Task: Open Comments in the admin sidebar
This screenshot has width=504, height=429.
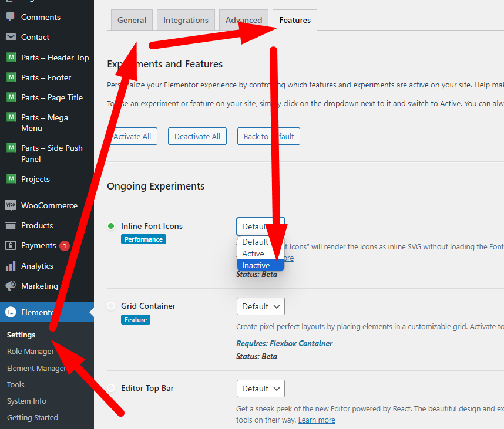Action: (x=41, y=17)
